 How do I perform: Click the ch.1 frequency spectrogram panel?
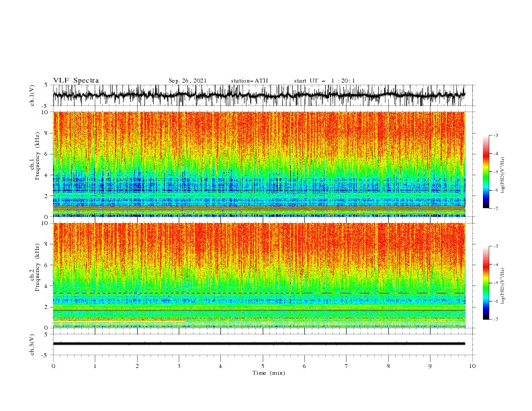click(259, 164)
